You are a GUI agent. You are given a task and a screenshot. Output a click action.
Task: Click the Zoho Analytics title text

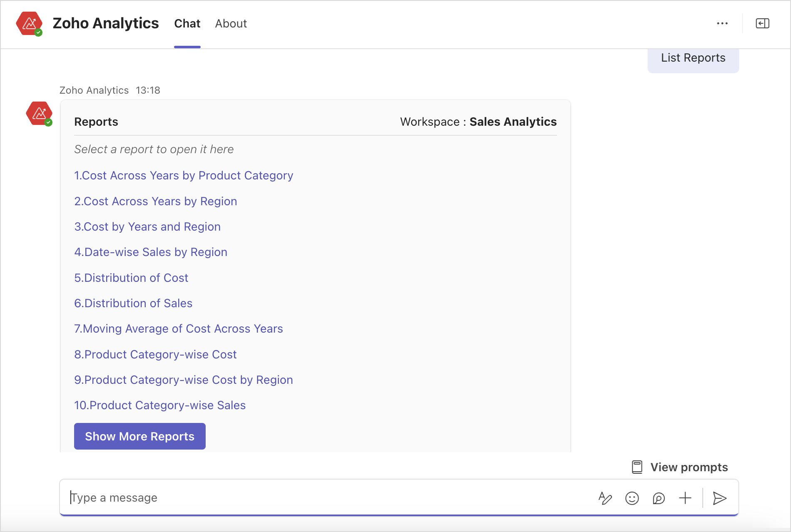point(106,23)
